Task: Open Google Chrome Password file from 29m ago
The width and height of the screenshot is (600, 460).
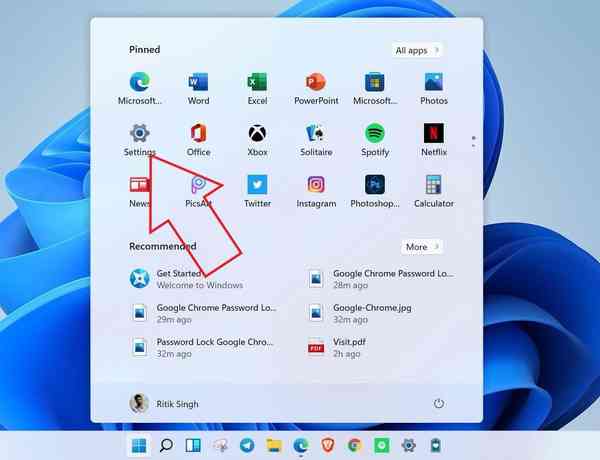Action: click(x=203, y=313)
